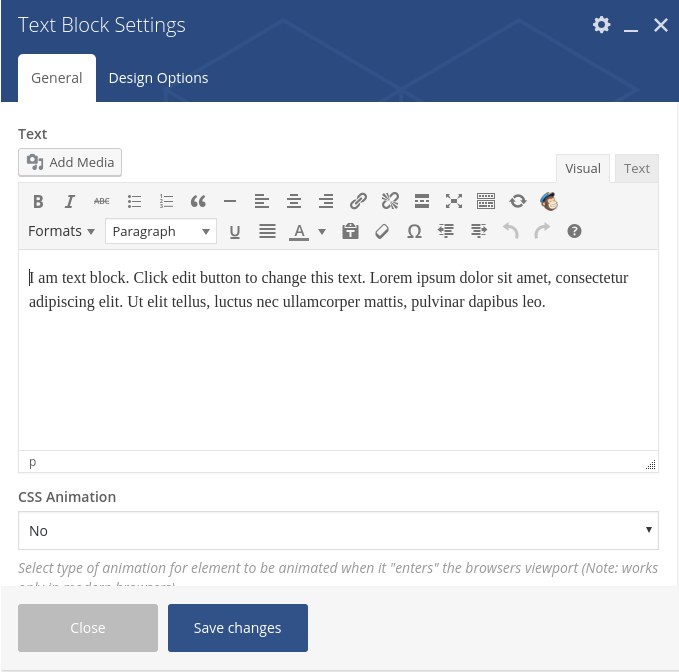Click the Mailchimp monkey icon
This screenshot has width=679, height=672.
[x=549, y=201]
